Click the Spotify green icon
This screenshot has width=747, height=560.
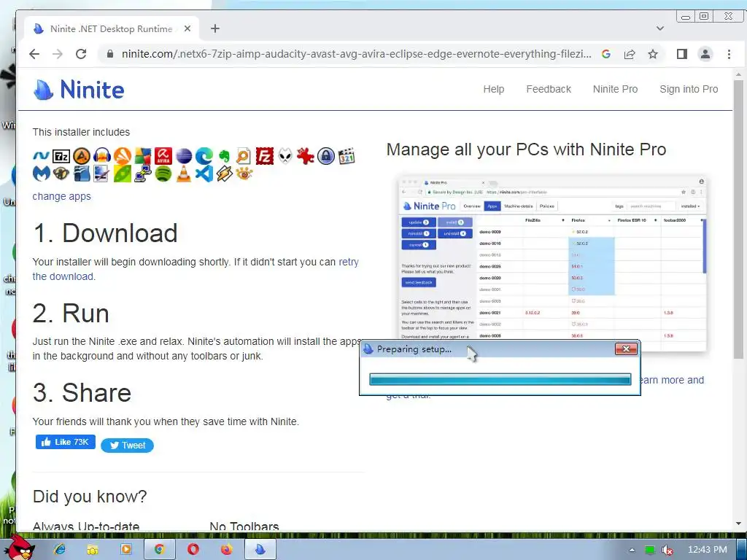click(163, 174)
